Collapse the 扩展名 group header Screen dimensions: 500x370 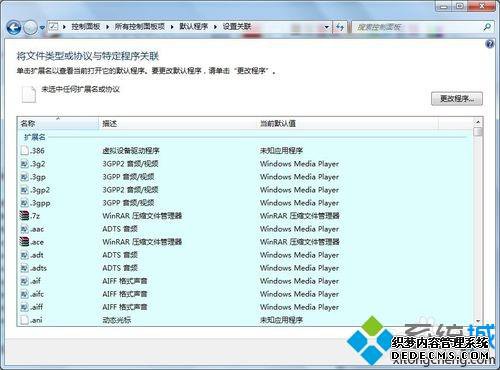coord(35,137)
